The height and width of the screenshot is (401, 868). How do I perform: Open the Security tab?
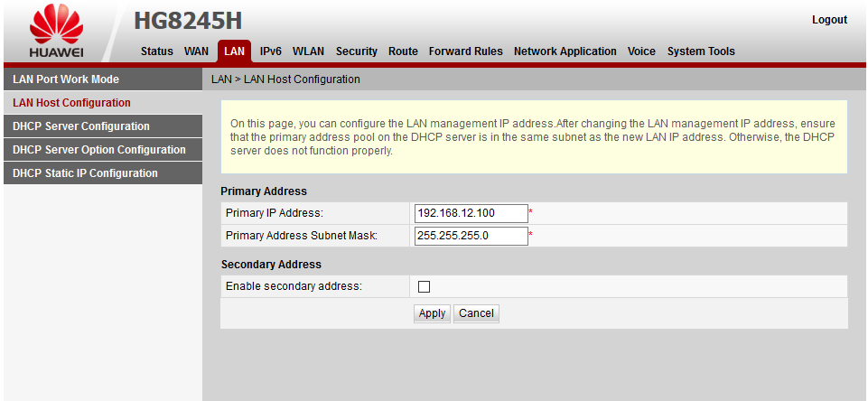pos(357,51)
